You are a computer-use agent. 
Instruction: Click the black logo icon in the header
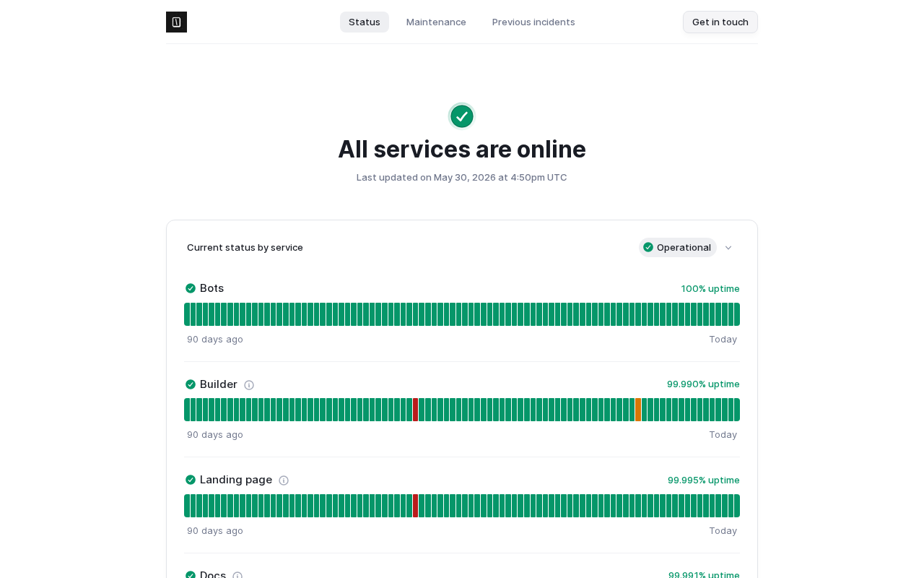point(176,22)
